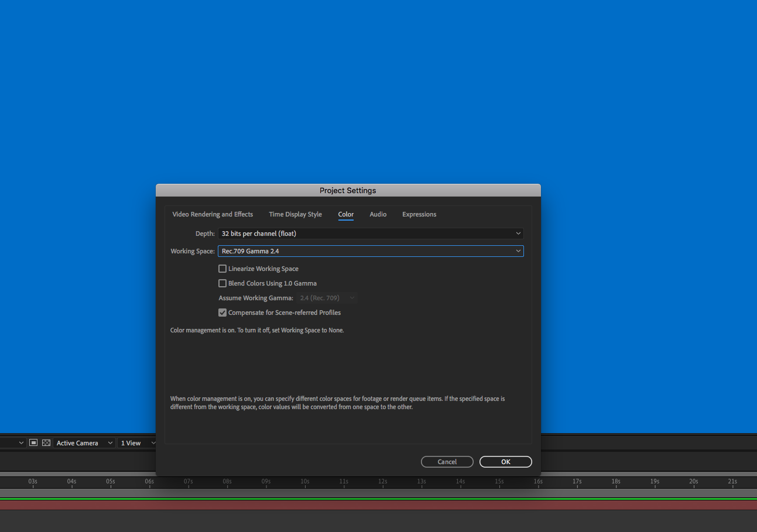
Task: Toggle the region of interest icon
Action: 33,443
